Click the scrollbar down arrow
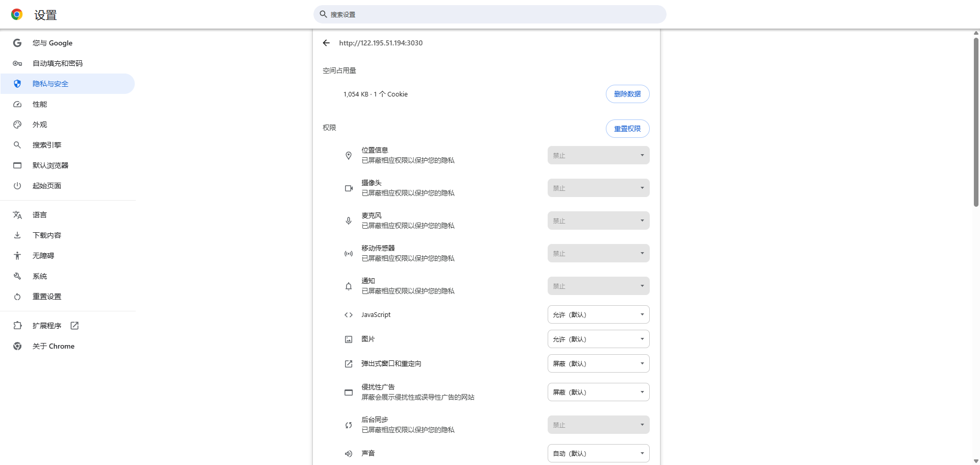 pyautogui.click(x=976, y=461)
